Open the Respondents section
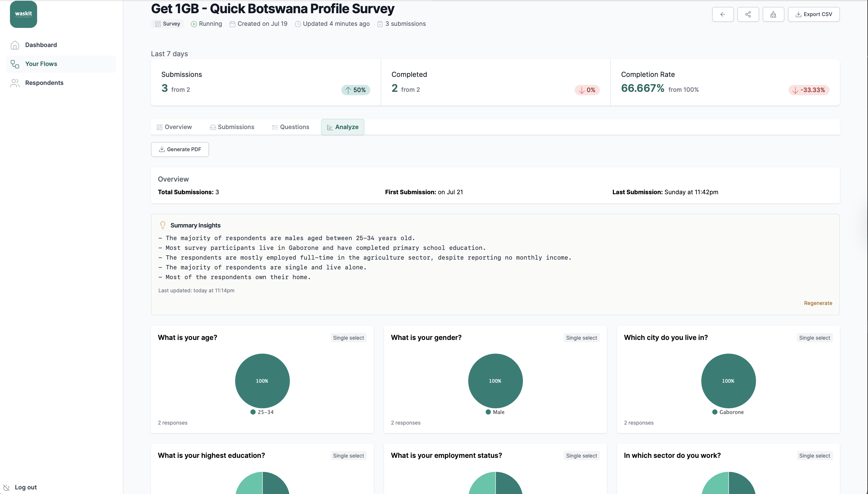This screenshot has height=494, width=868. 61,83
